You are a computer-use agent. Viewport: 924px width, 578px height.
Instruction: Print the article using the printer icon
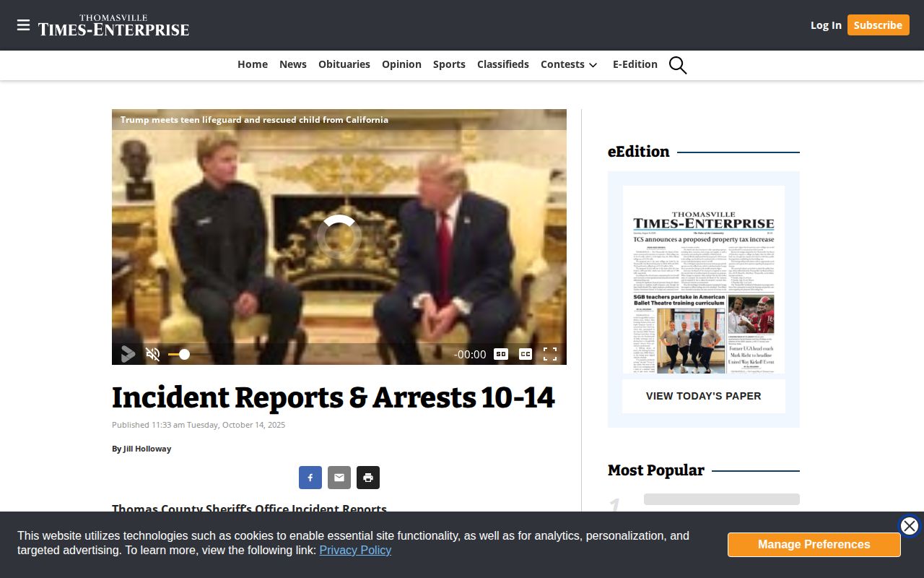(x=368, y=478)
